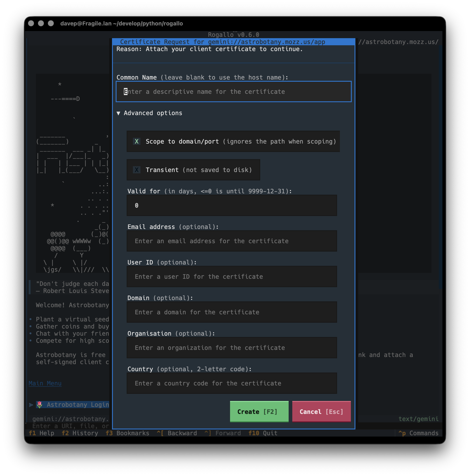The image size is (470, 476).
Task: Open f2 History in footer
Action: click(80, 433)
